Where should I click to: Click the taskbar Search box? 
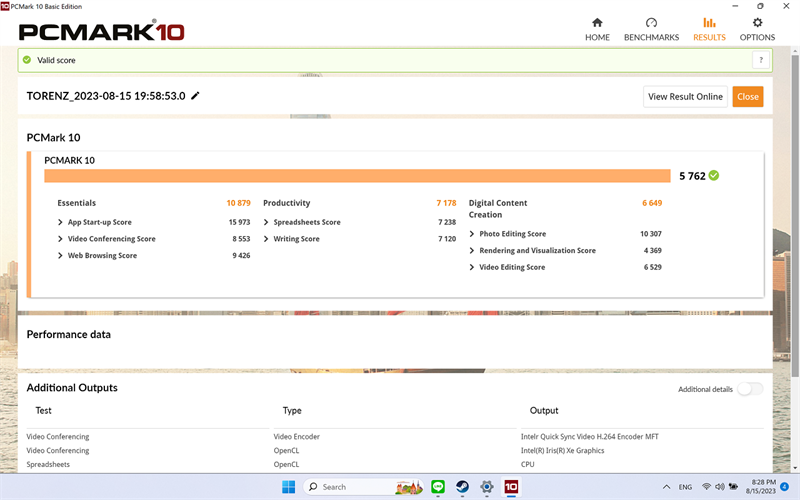(x=363, y=487)
